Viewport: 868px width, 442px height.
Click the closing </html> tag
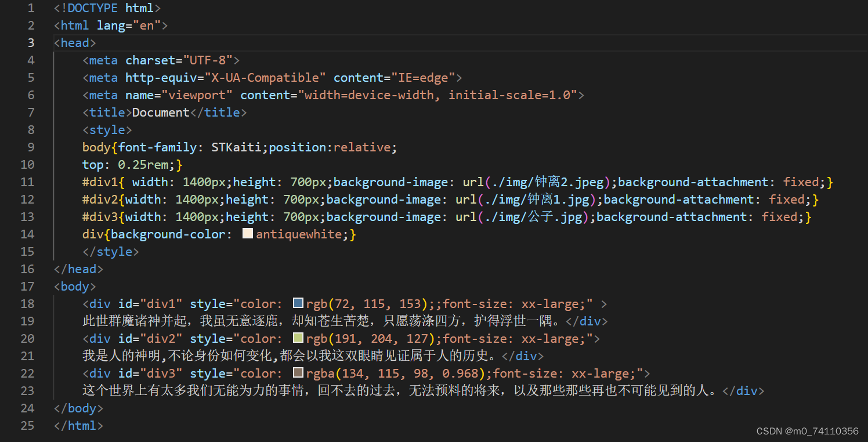[x=78, y=426]
